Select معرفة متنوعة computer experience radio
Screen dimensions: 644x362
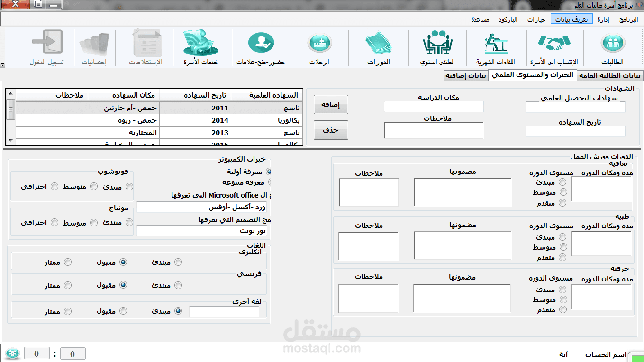271,182
